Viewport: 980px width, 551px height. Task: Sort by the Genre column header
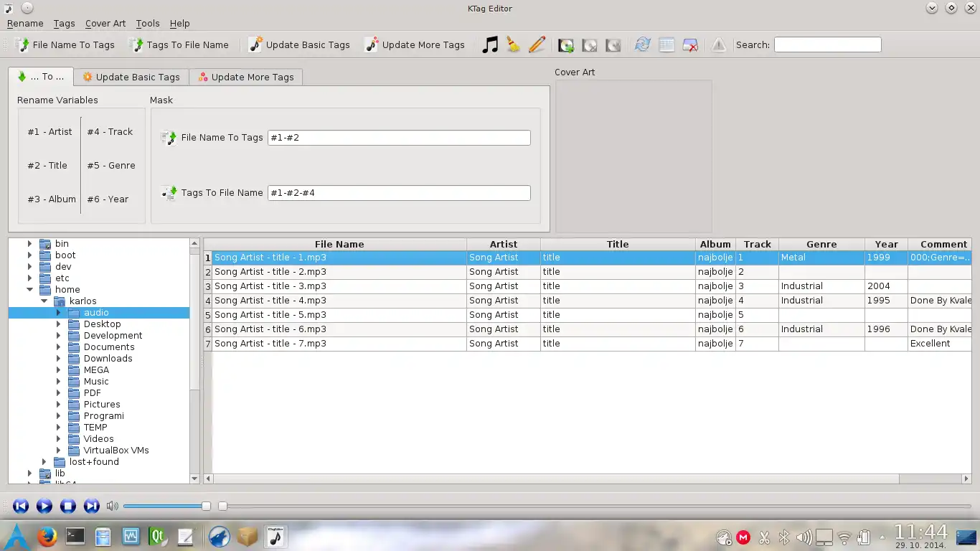tap(821, 244)
